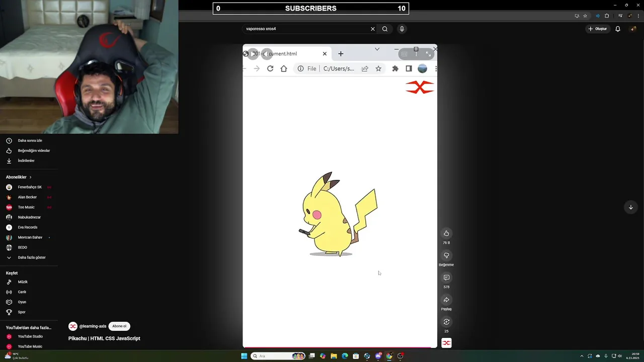Show hidden tray icons chevron
Image resolution: width=644 pixels, height=362 pixels.
[x=582, y=356]
